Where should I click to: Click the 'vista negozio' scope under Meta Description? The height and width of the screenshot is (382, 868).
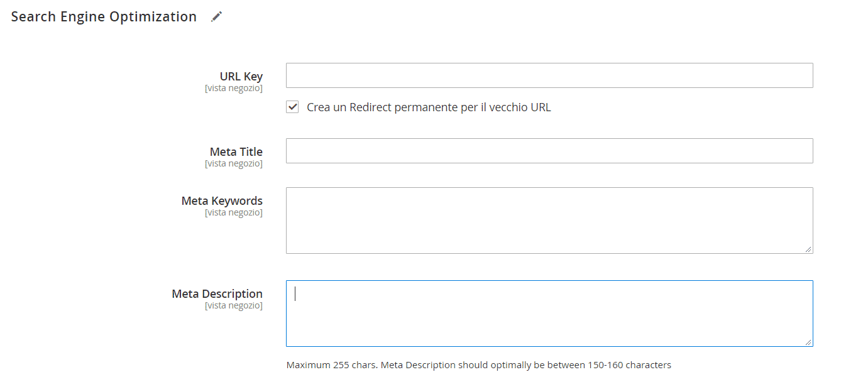pyautogui.click(x=234, y=306)
